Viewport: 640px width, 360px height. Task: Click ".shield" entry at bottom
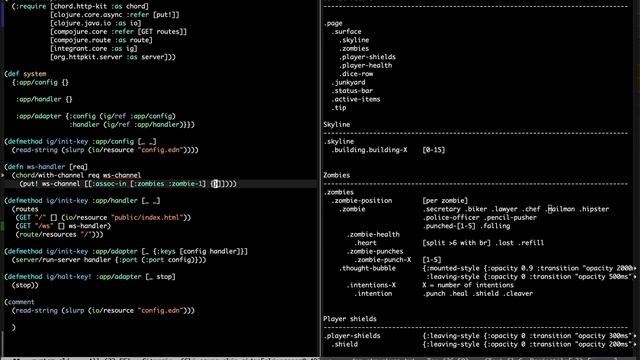pos(344,344)
